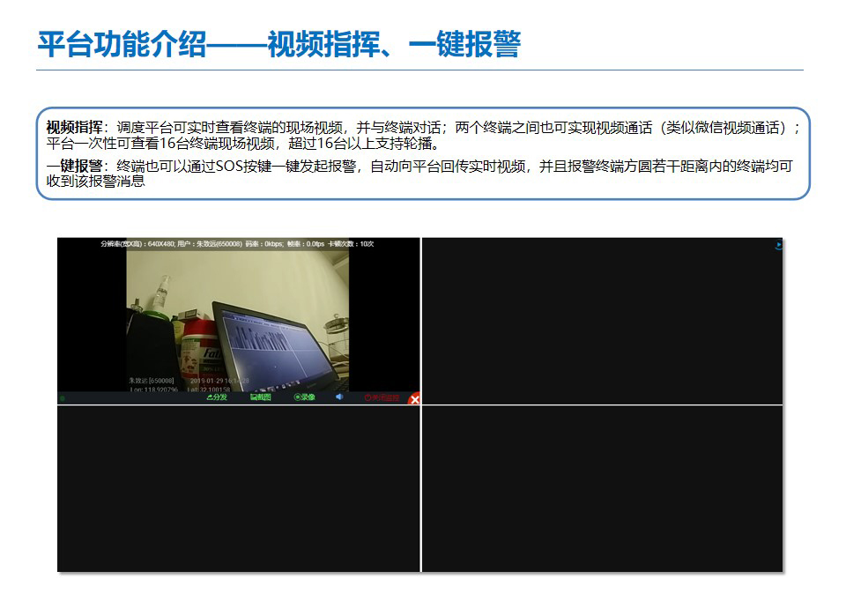Screen dimensions: 846x616
Task: Click the slide title 平台功能介绍
Action: pyautogui.click(x=122, y=43)
